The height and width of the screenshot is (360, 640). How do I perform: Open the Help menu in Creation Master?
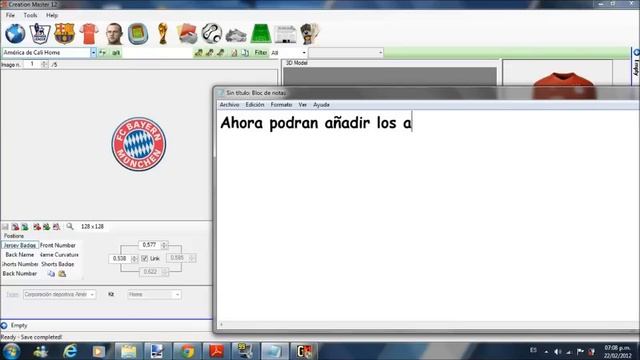coord(52,15)
